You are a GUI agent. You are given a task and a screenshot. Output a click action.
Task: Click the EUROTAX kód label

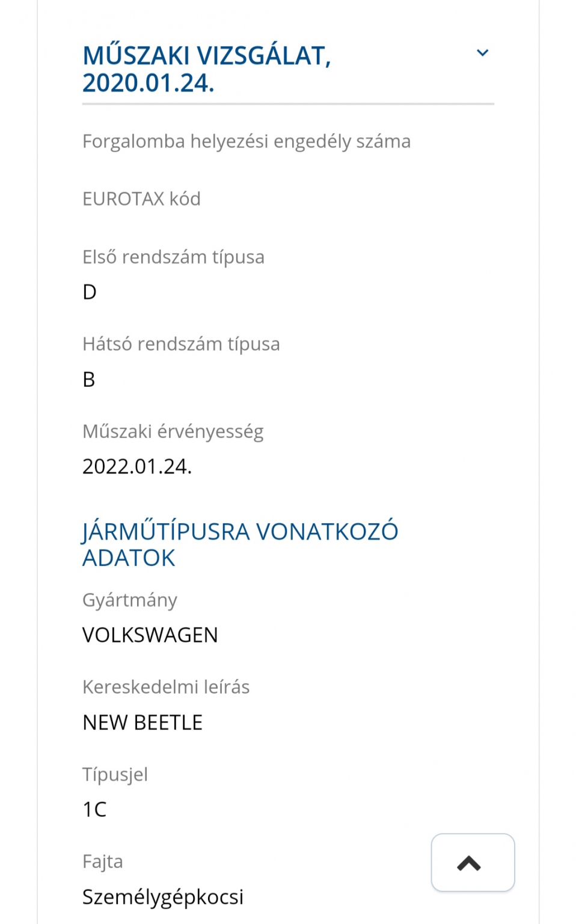[141, 199]
